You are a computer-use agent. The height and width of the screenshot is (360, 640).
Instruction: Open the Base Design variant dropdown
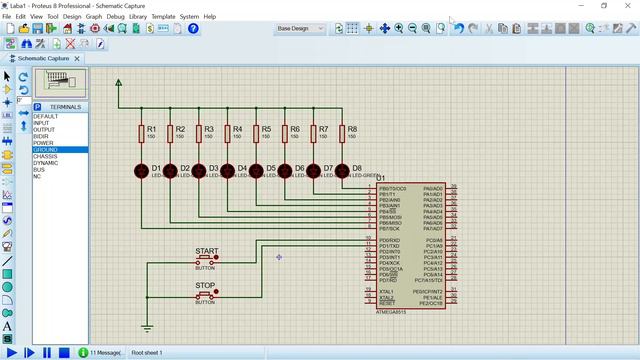(x=300, y=29)
